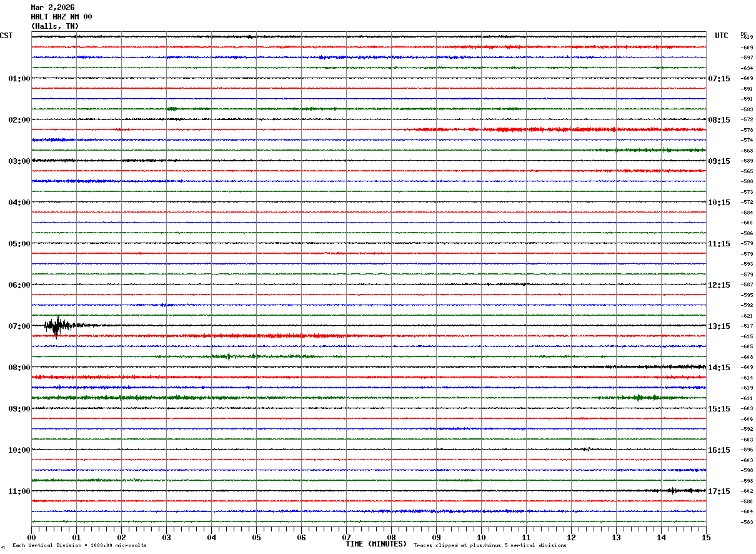Image resolution: width=756 pixels, height=554 pixels.
Task: Click the TIME (MINUTES) axis title
Action: click(x=376, y=544)
